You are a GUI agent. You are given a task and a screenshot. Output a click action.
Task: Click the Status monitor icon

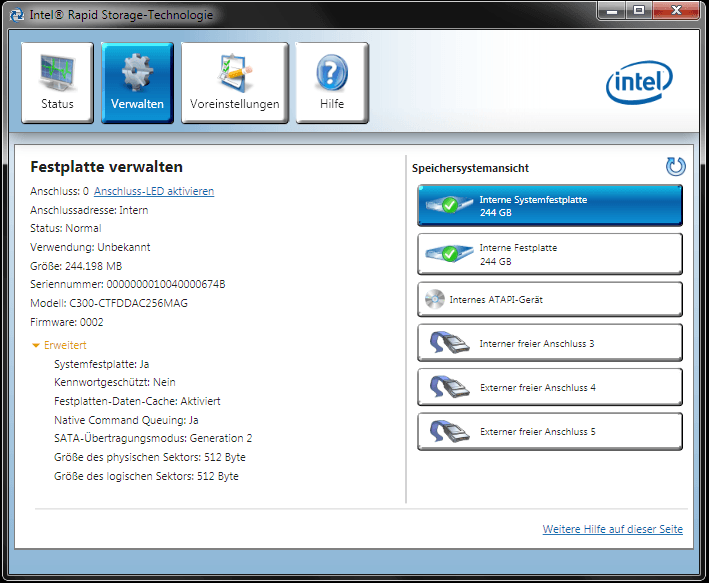[57, 72]
